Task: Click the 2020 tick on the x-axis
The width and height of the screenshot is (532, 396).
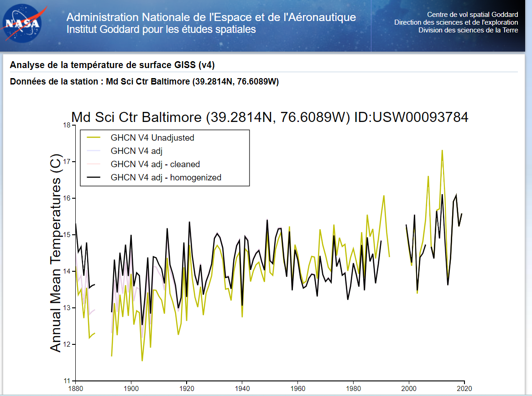Action: click(x=464, y=389)
